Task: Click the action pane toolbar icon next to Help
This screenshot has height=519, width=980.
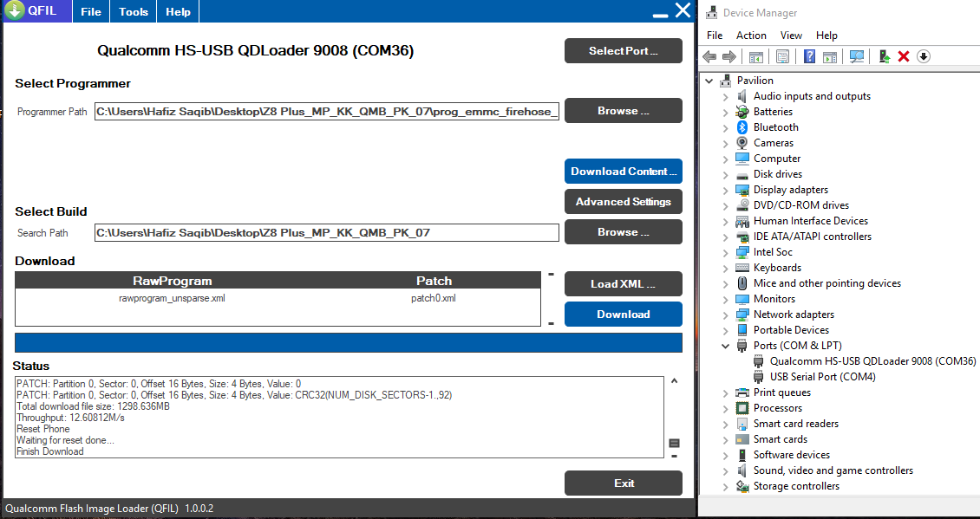Action: pos(829,57)
